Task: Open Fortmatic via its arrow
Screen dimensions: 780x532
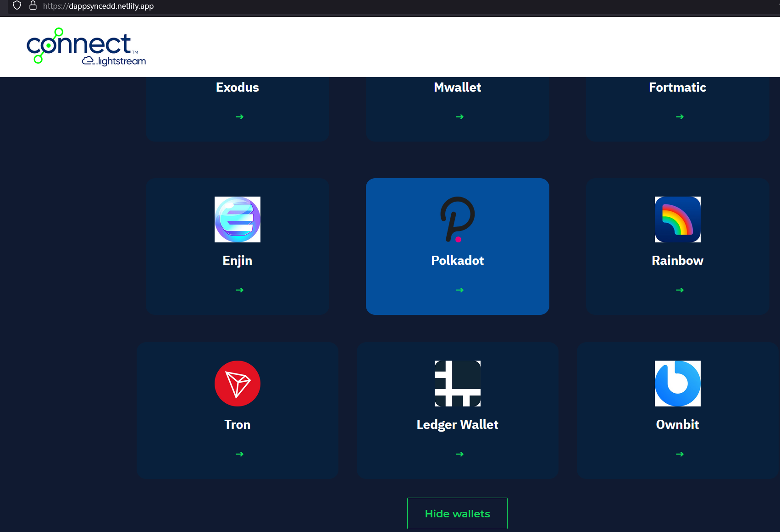Action: pyautogui.click(x=680, y=117)
